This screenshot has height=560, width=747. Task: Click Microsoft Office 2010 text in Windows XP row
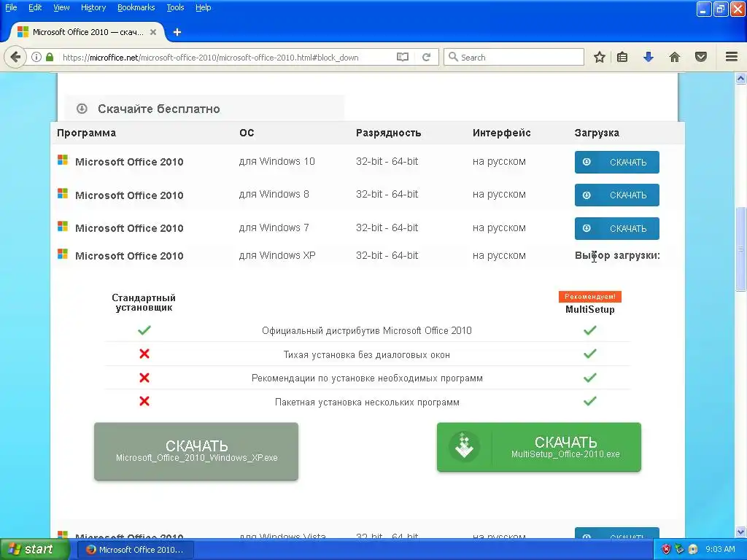129,256
